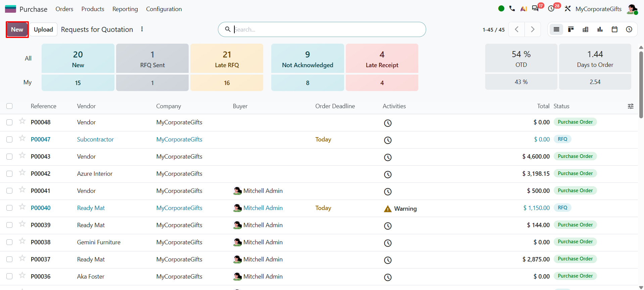The image size is (644, 290).
Task: Open the activities clock with 28 badge
Action: tap(551, 9)
